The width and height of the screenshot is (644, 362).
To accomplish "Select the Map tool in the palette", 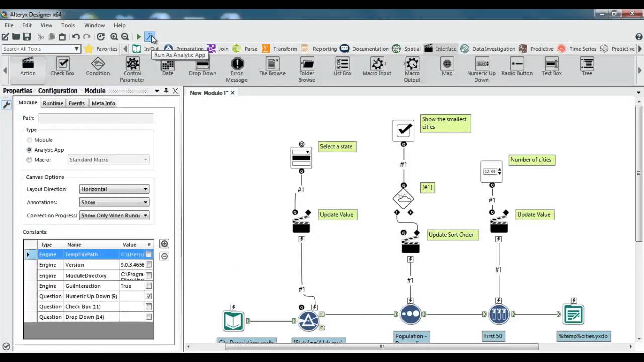I will click(x=447, y=67).
